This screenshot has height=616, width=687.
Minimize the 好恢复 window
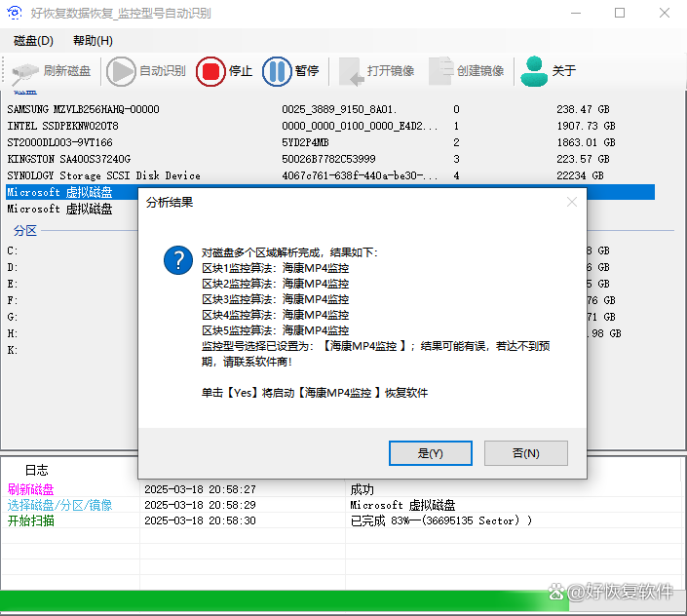[576, 13]
